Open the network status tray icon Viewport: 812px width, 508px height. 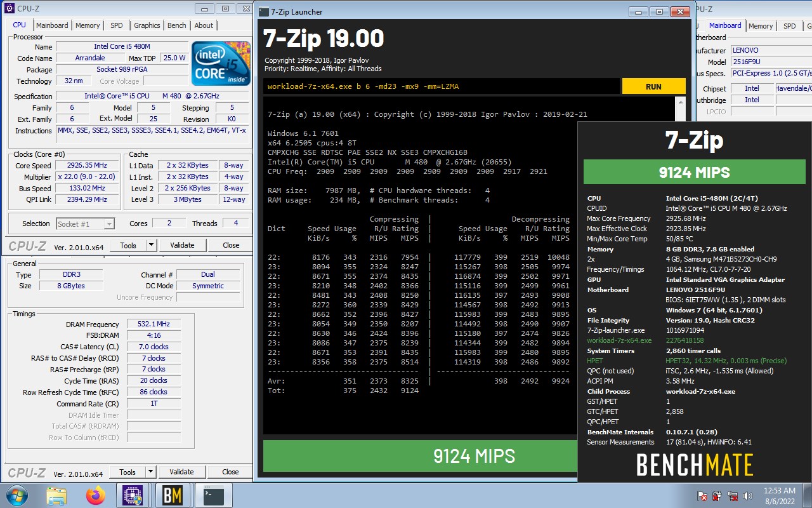click(x=733, y=496)
